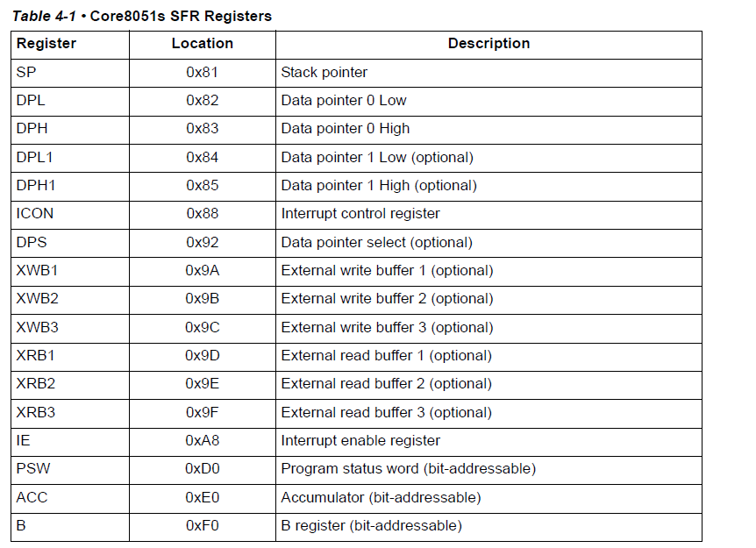This screenshot has height=548, width=756.
Task: Click the 0x81 location cell
Action: coord(203,72)
